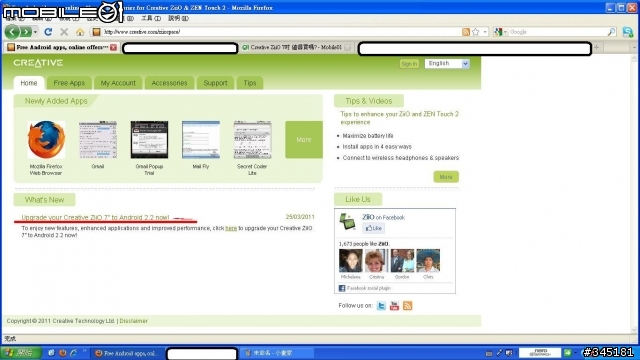Viewport: 640px width, 360px height.
Task: Open Chris's Facebook profile photo
Action: tap(428, 260)
